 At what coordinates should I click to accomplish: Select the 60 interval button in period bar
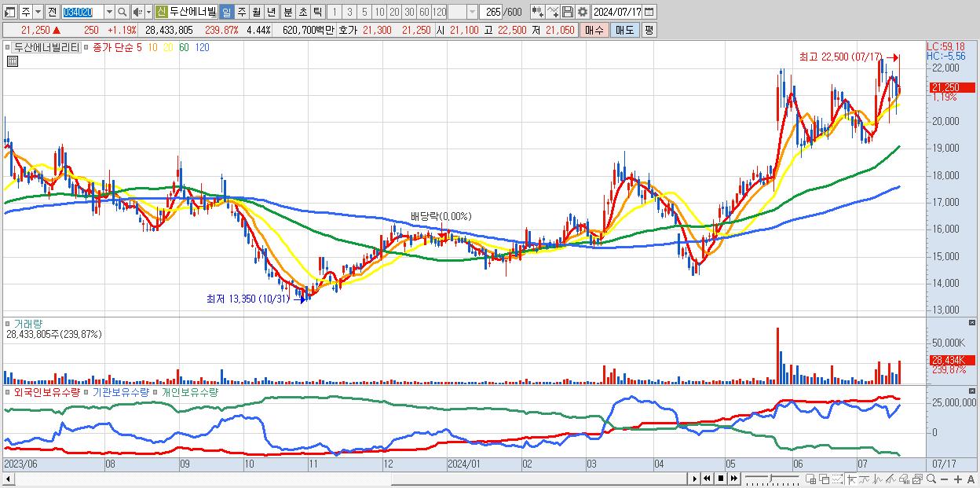click(x=424, y=12)
